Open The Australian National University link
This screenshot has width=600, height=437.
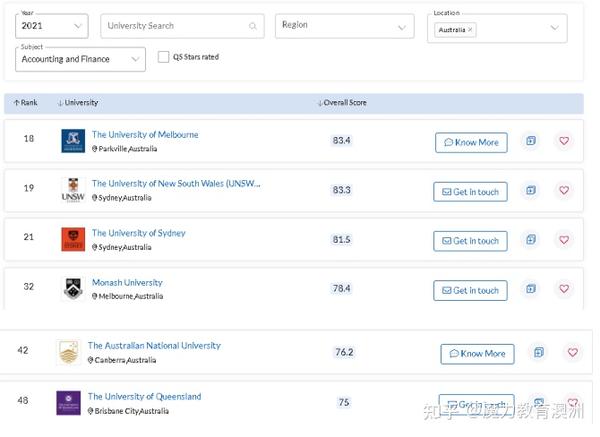154,346
